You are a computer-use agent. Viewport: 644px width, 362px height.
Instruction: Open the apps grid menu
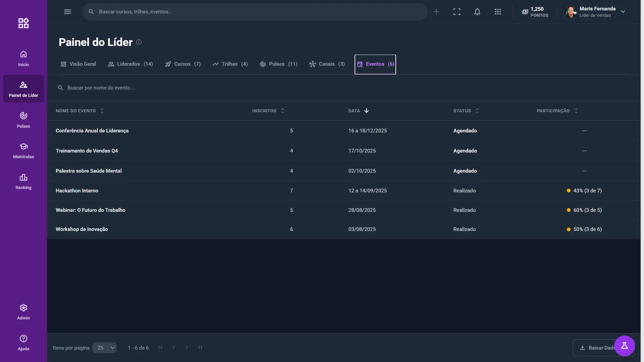pyautogui.click(x=498, y=12)
